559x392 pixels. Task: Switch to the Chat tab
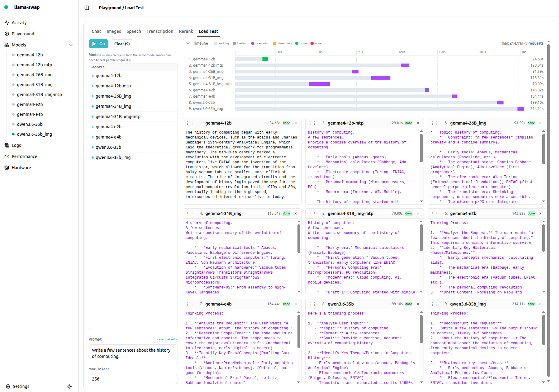[x=96, y=31]
